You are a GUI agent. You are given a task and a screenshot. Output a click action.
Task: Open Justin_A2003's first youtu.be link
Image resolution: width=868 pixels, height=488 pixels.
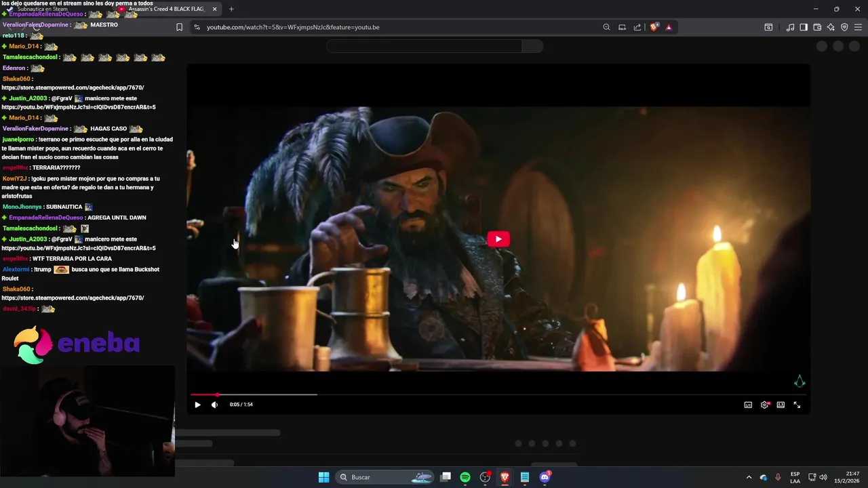(x=79, y=107)
